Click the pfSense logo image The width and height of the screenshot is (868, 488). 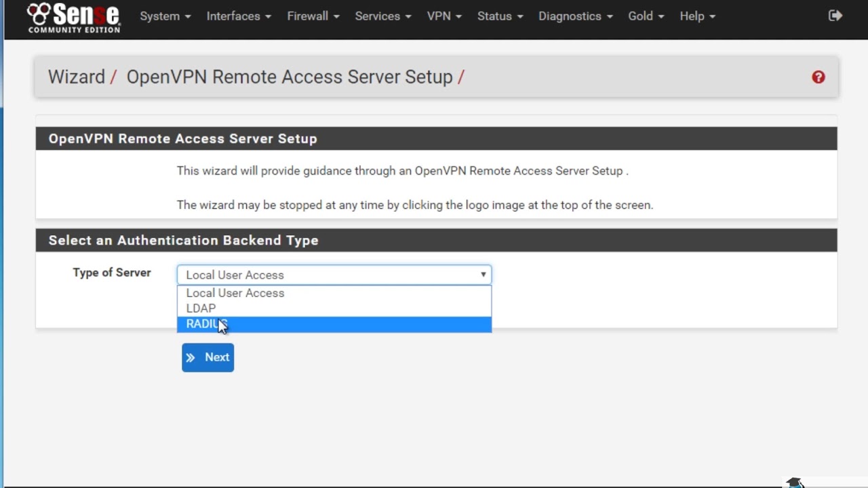pos(74,18)
